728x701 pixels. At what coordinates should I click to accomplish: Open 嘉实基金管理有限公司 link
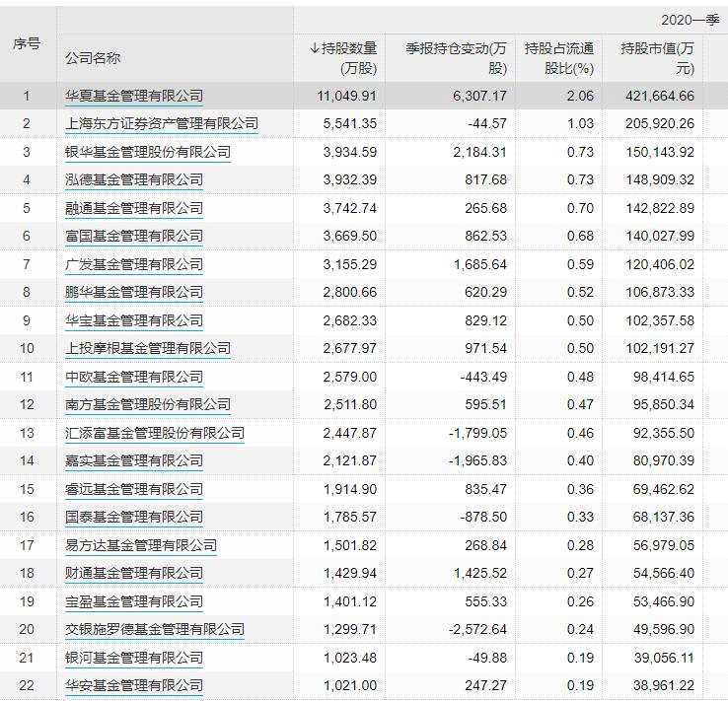tap(134, 460)
